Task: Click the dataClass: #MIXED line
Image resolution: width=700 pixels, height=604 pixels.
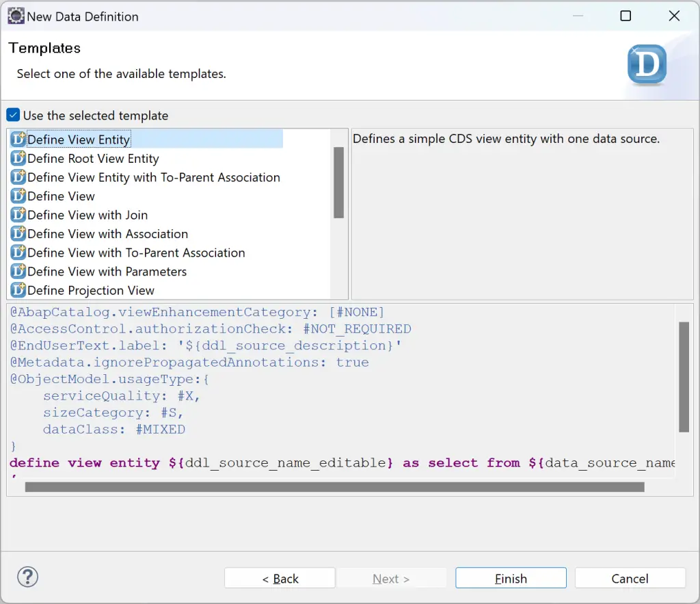Action: [114, 430]
